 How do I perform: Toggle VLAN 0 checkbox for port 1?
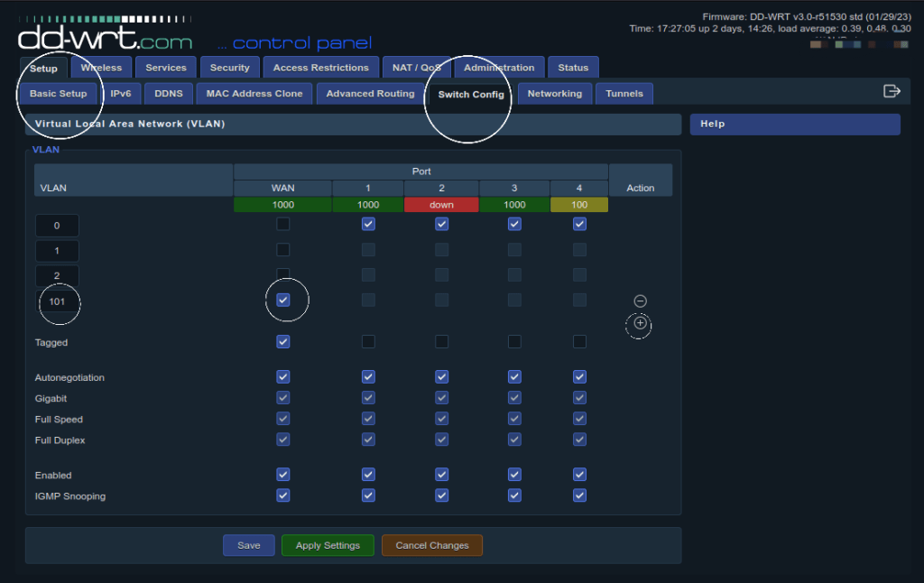pyautogui.click(x=368, y=224)
